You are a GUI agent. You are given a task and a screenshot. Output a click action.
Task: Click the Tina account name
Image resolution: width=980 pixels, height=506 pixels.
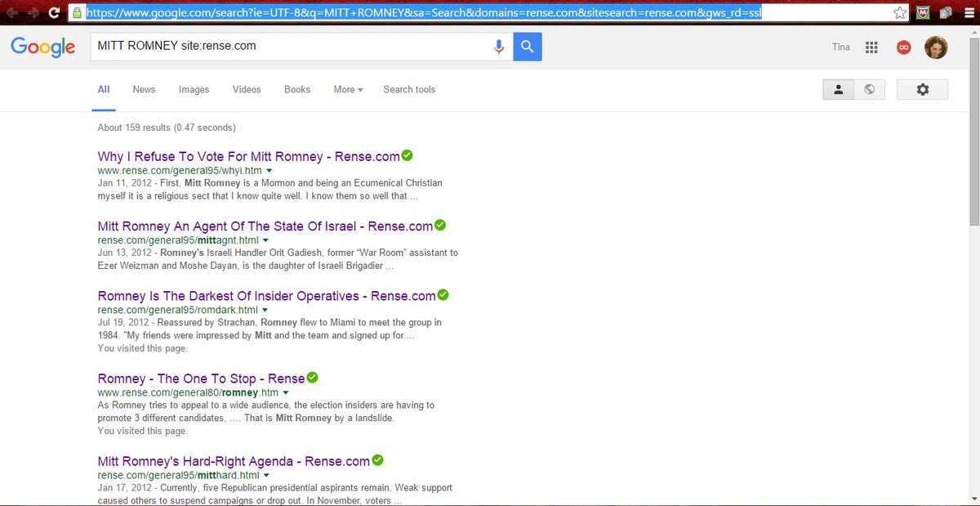[x=840, y=47]
